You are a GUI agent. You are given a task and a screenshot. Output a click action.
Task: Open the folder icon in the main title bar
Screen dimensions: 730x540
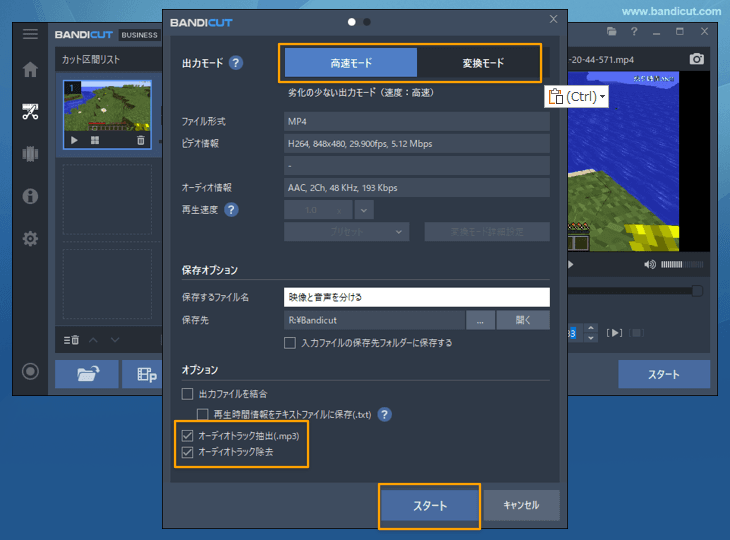pyautogui.click(x=612, y=32)
